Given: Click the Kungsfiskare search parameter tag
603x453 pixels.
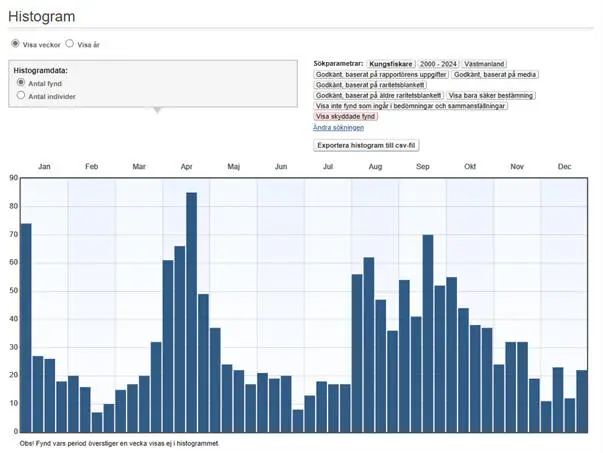Looking at the screenshot, I should tap(390, 64).
